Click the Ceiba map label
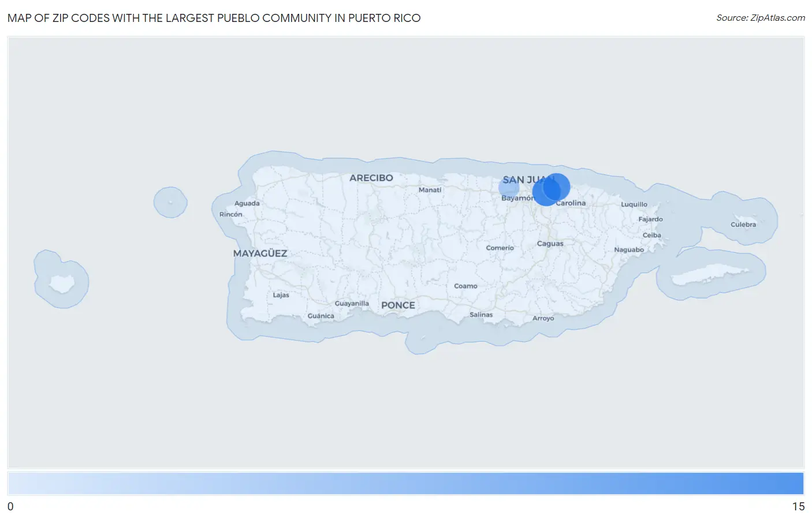Viewport: 812px width, 519px height. [651, 236]
